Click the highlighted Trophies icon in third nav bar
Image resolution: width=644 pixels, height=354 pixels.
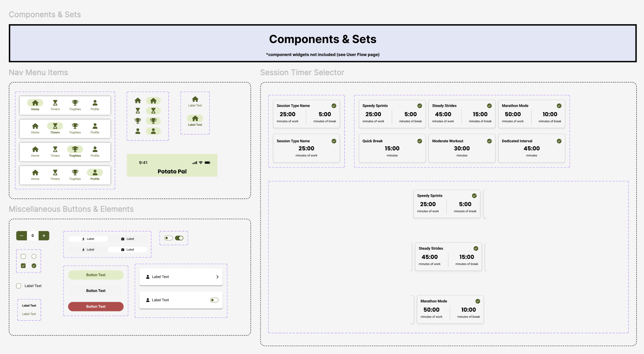coord(75,149)
